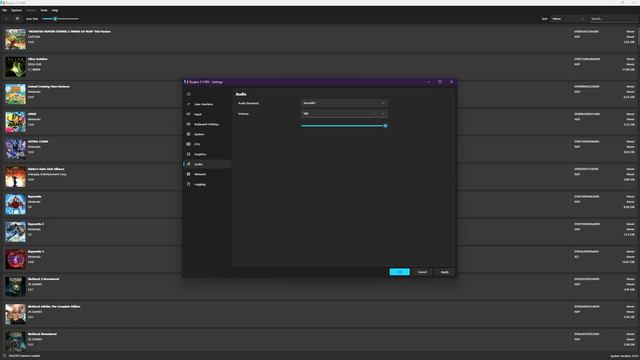Image resolution: width=640 pixels, height=360 pixels.
Task: Select the Animal Crossing New Horizons thumbnail
Action: [x=16, y=94]
